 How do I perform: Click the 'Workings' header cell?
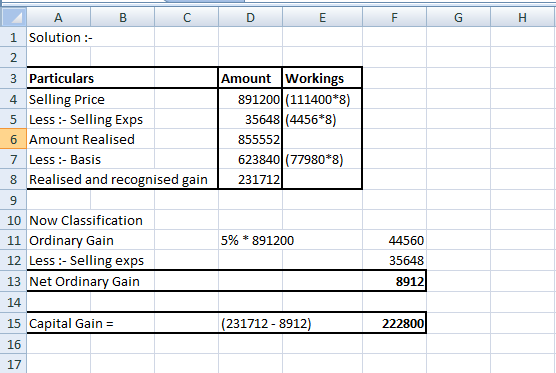click(322, 78)
